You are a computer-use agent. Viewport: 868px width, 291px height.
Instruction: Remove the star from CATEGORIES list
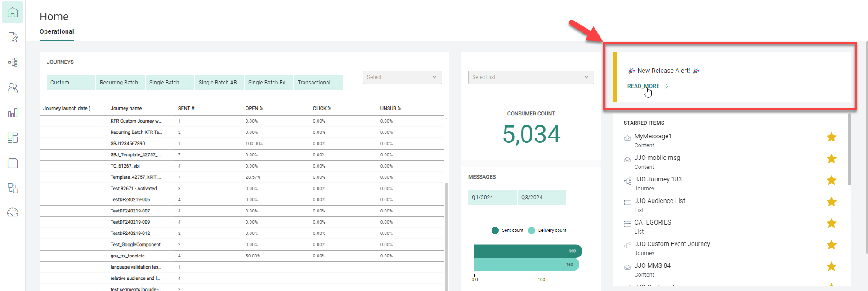click(x=831, y=223)
